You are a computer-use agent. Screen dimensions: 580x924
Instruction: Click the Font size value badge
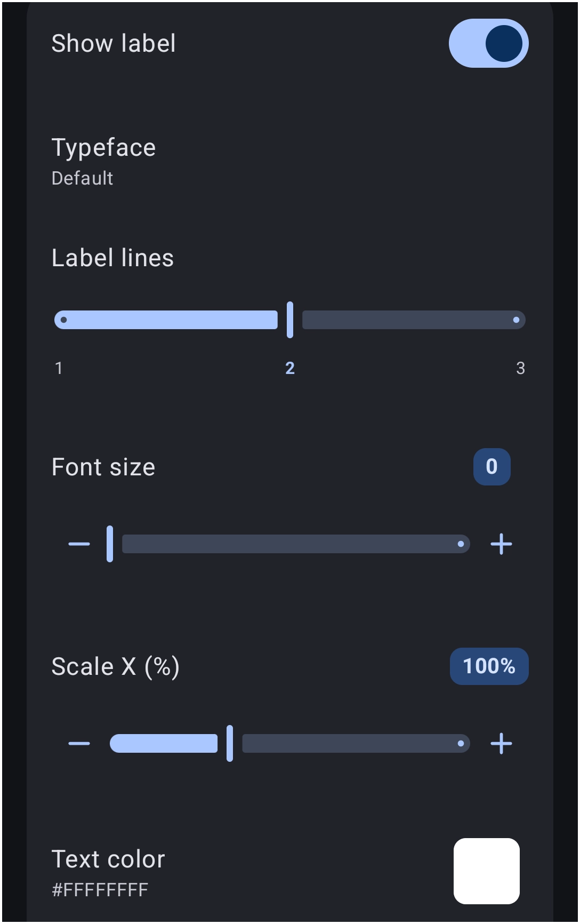(x=492, y=467)
